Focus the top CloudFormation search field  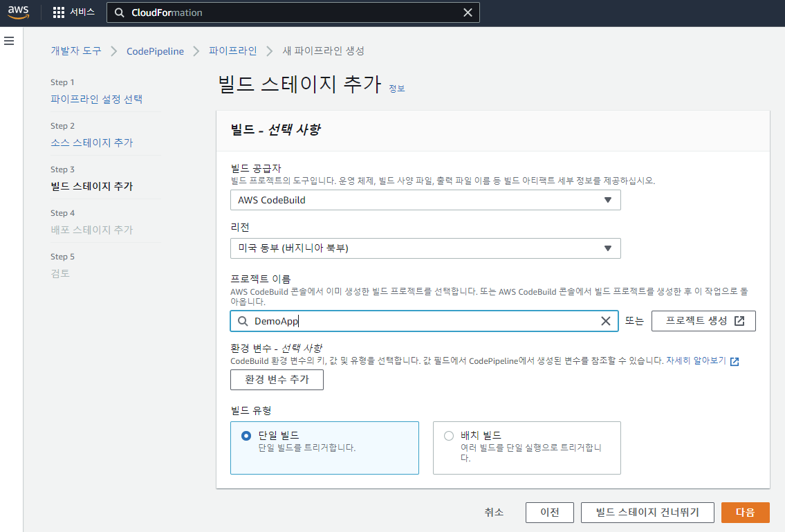[x=293, y=12]
